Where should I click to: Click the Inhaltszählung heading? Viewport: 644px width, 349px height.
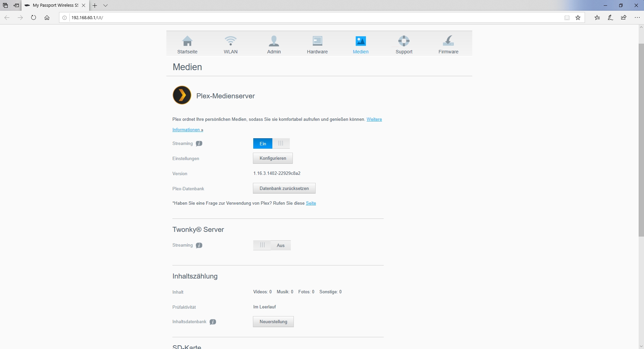tap(195, 276)
